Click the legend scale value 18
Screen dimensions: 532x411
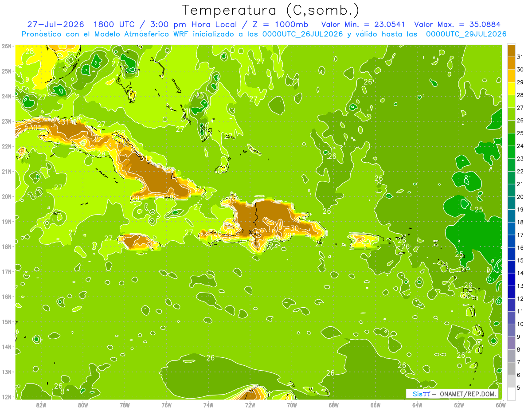(x=520, y=222)
